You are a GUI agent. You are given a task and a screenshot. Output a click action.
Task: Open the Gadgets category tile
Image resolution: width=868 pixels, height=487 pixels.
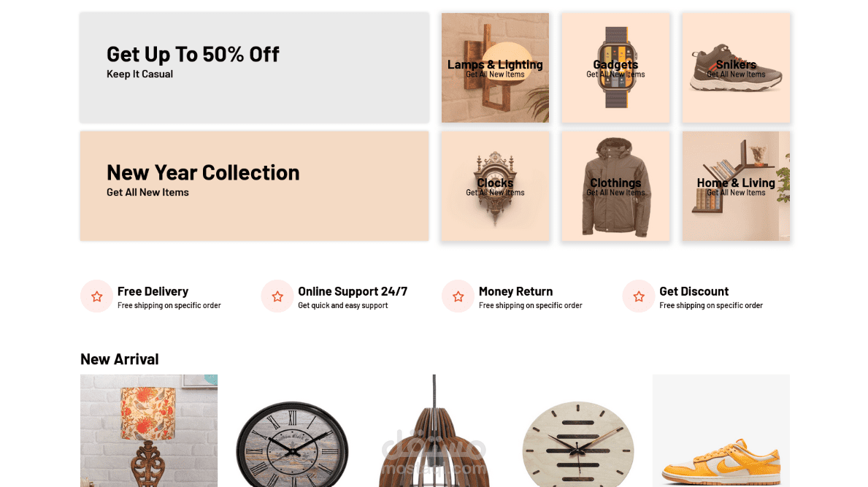pos(615,67)
